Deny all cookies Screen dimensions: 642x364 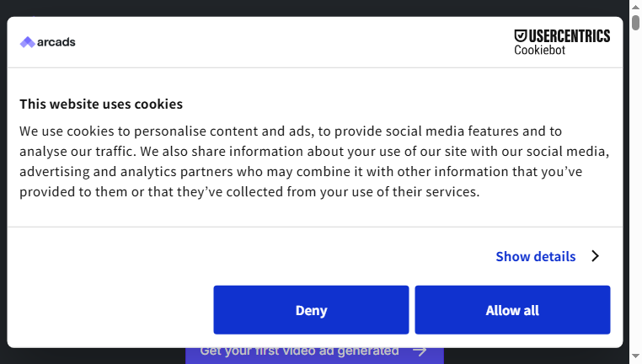(311, 310)
